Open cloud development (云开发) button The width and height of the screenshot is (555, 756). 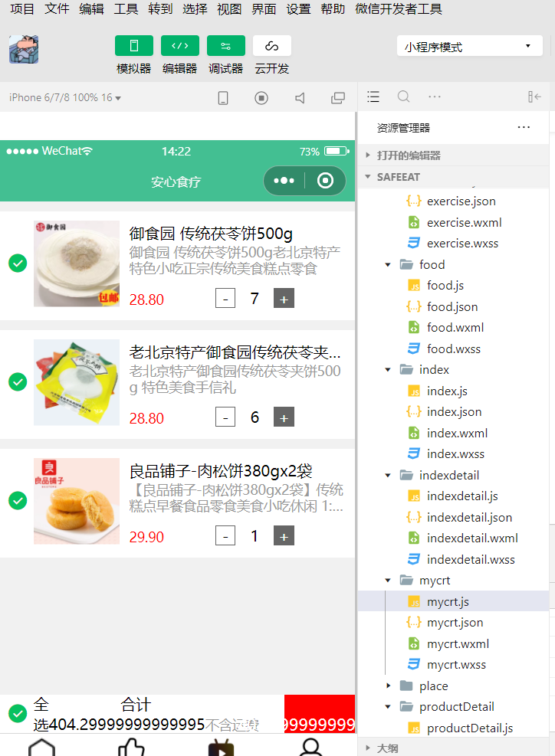(x=271, y=46)
